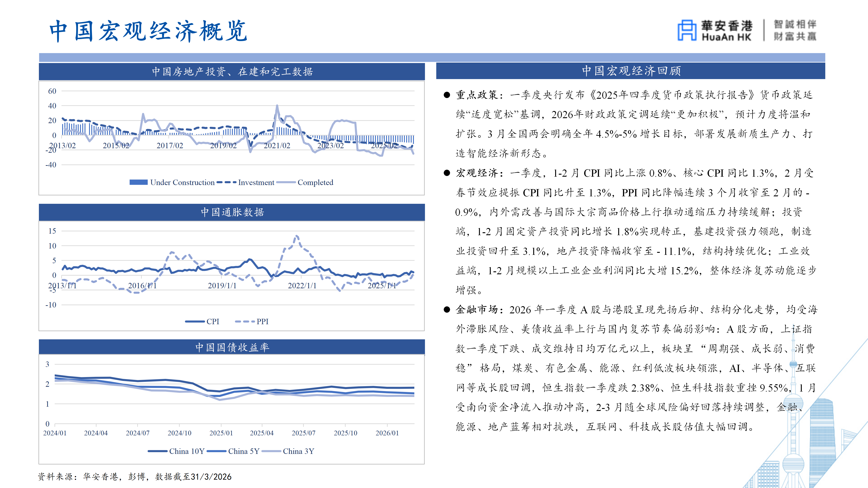Viewport: 868px width, 488px height.
Task: Click the China 3Y legend marker
Action: point(271,451)
